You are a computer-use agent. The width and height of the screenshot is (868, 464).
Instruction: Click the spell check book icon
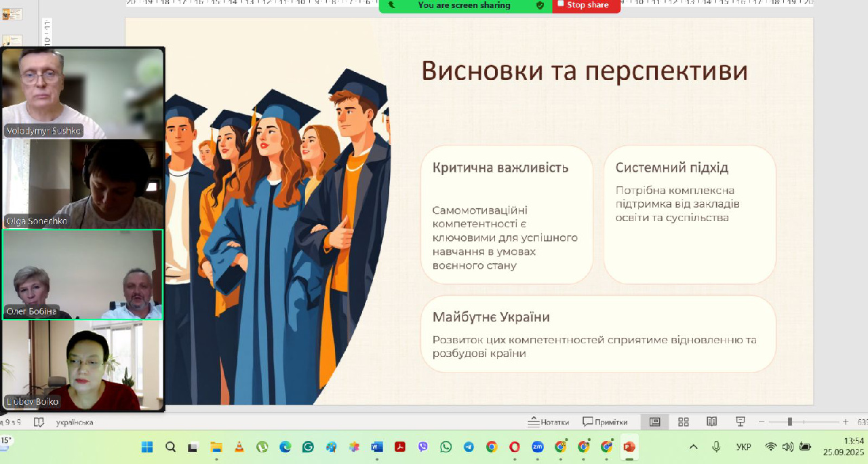pos(39,422)
